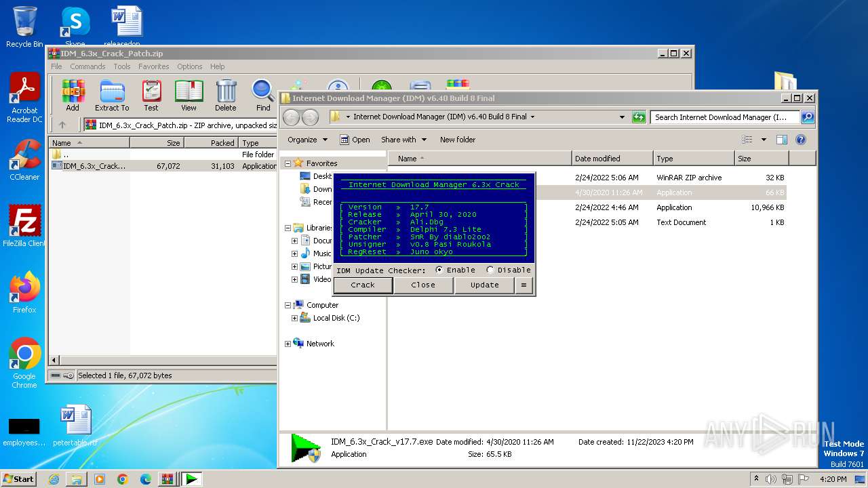Click the clock in the taskbar
This screenshot has width=868, height=488.
(x=833, y=479)
